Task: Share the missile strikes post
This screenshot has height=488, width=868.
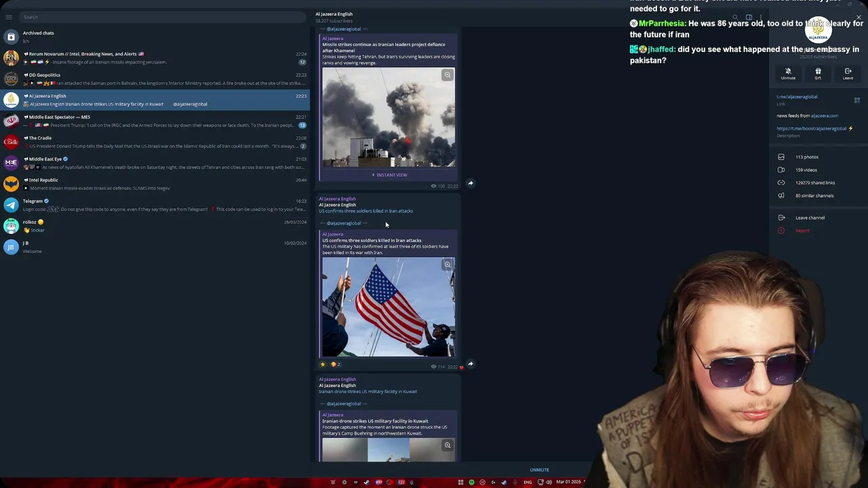Action: click(x=471, y=184)
